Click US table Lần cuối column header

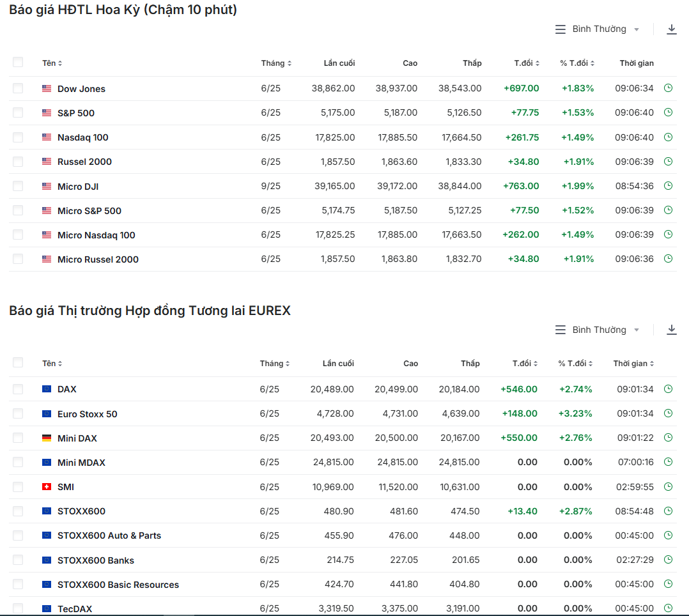(339, 63)
